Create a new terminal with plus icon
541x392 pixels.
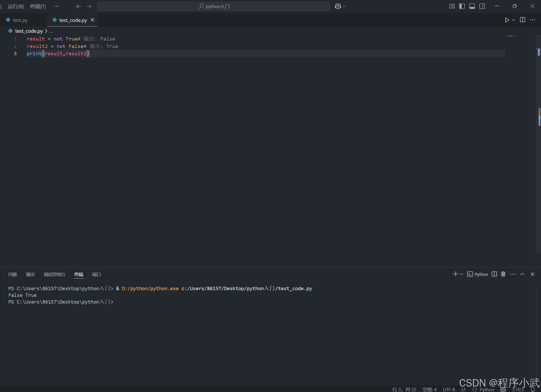455,274
